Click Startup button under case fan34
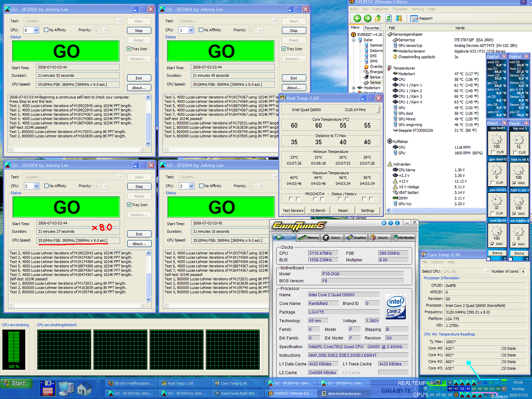Viewport: 532px width, 399px height. click(497, 253)
